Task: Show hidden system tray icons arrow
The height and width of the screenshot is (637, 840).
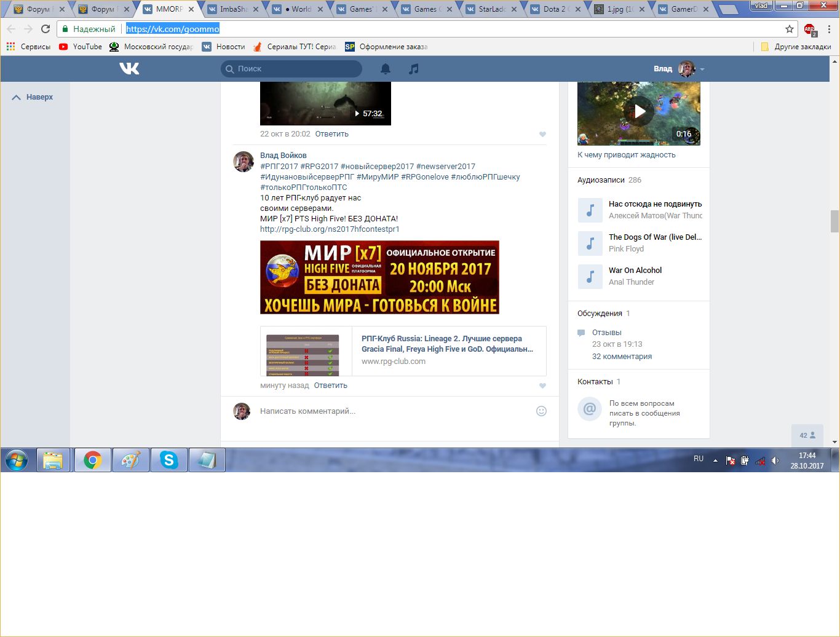Action: coord(715,460)
